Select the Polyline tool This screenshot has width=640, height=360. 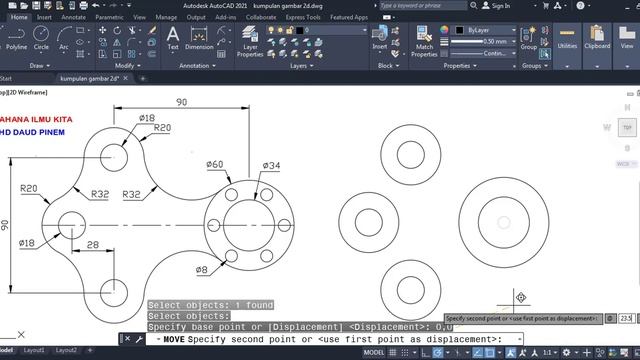point(16,38)
